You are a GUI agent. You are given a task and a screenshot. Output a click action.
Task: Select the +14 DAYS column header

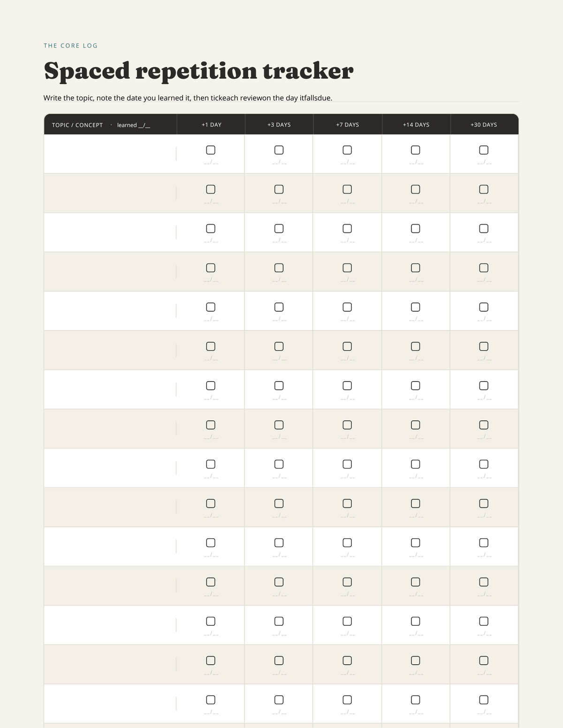click(x=416, y=125)
